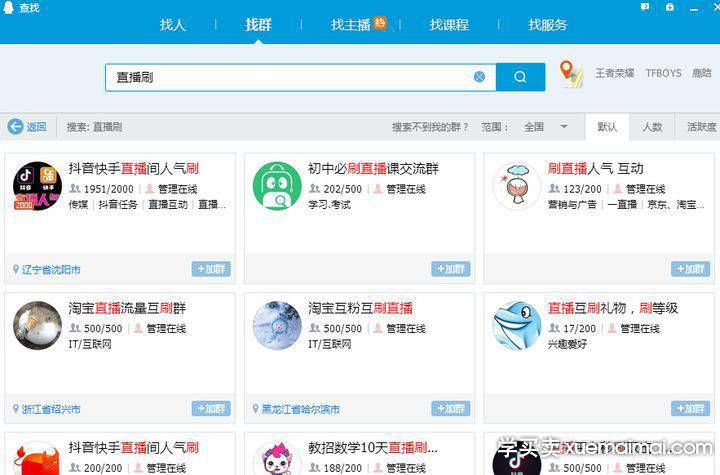
Task: Open group title 初中必刷直播课交流群
Action: [x=373, y=169]
